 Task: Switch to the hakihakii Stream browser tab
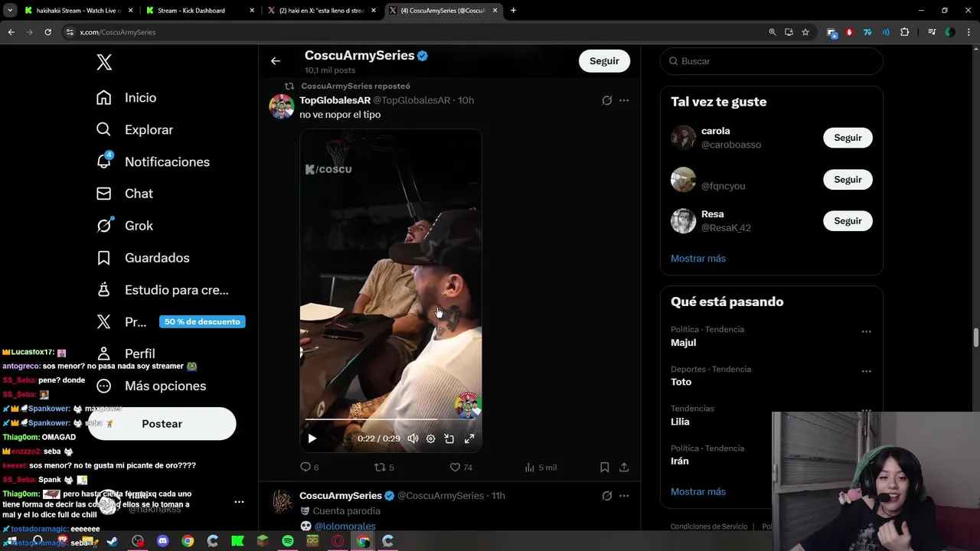point(77,11)
